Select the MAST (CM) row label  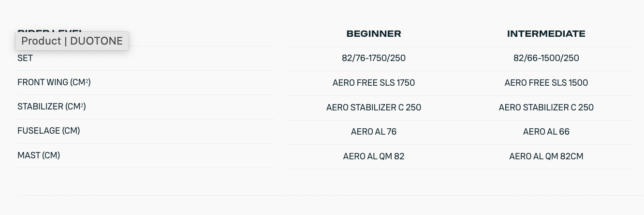coord(39,155)
